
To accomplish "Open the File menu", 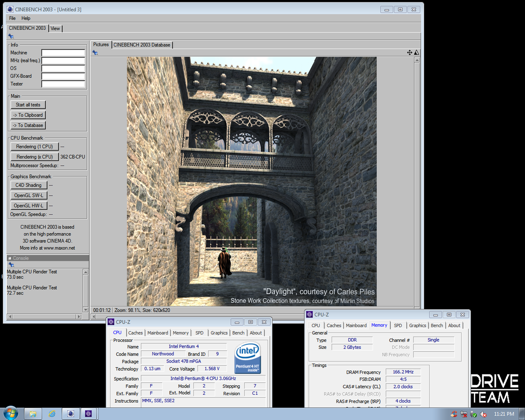I will [x=12, y=18].
